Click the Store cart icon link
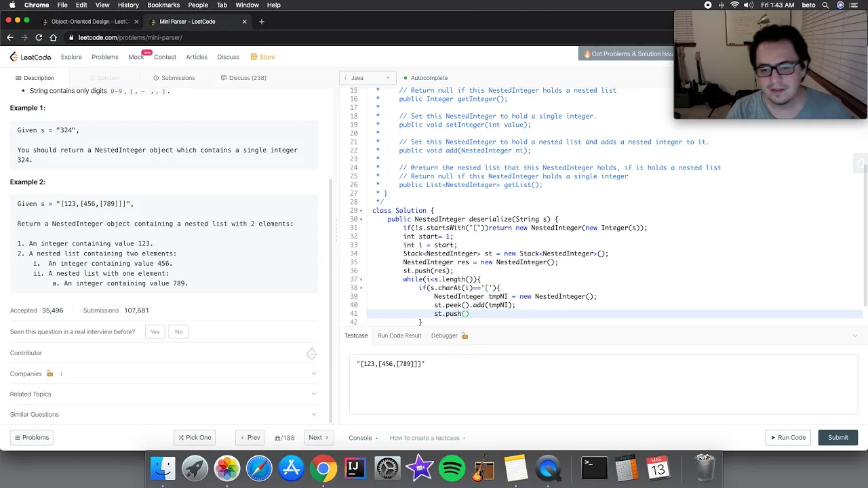Image resolution: width=868 pixels, height=488 pixels. click(262, 57)
